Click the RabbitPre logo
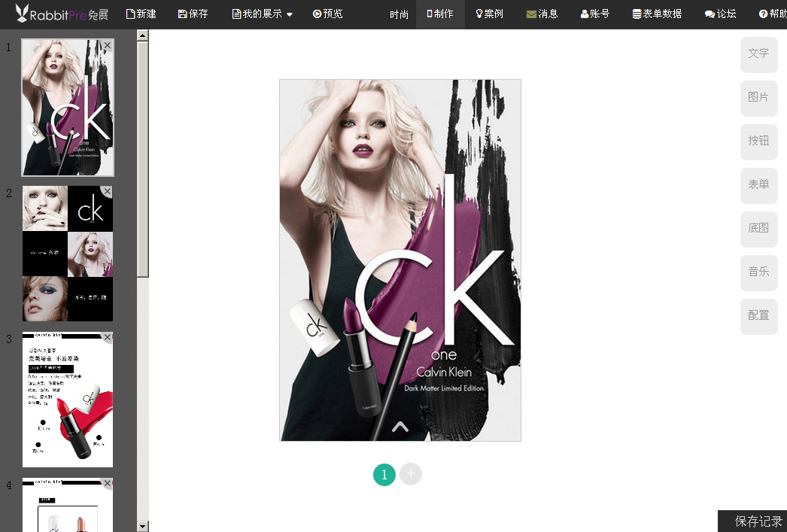Viewport: 787px width, 532px height. pos(62,14)
